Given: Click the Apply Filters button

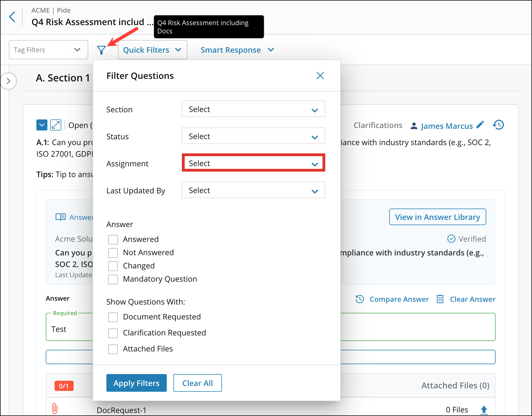Looking at the screenshot, I should point(136,383).
